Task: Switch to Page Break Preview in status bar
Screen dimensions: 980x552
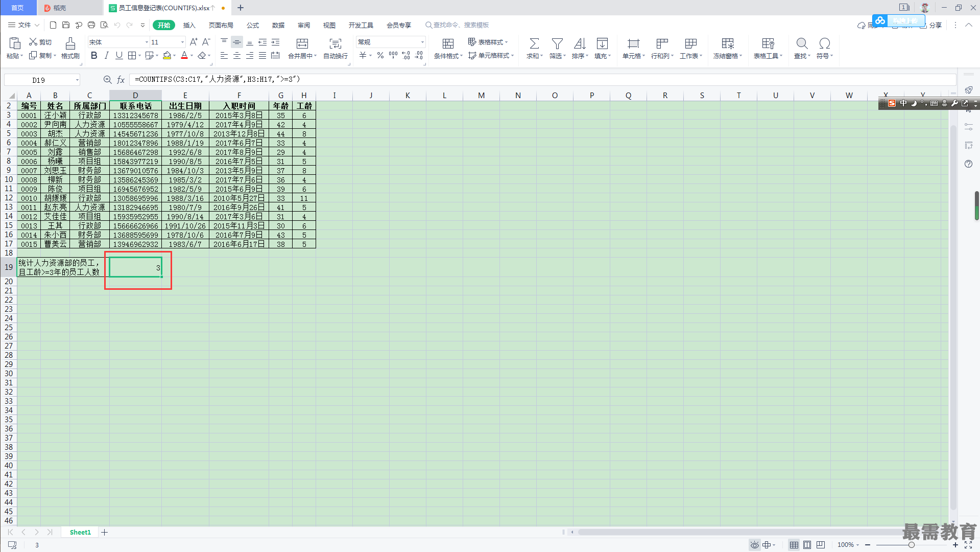Action: 820,545
